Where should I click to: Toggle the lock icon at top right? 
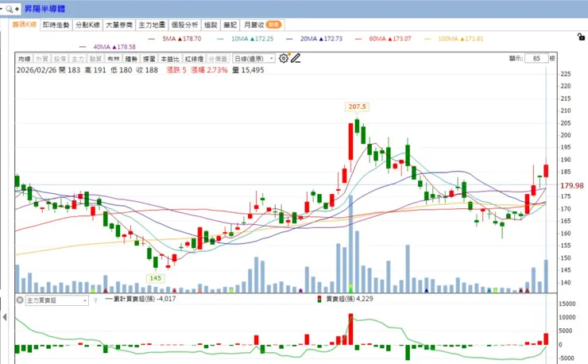click(x=581, y=37)
